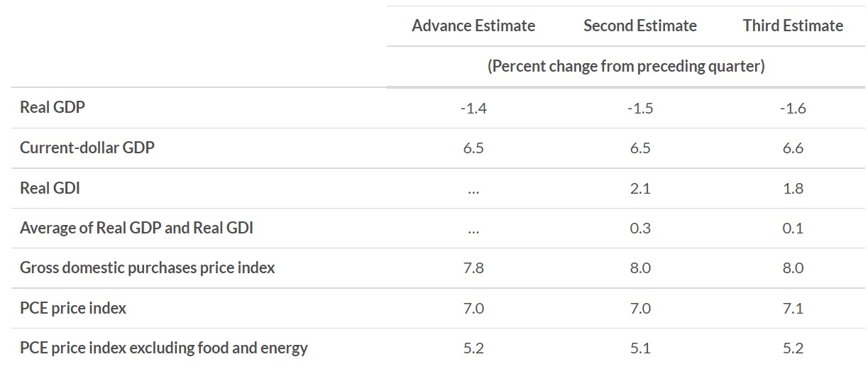Image resolution: width=868 pixels, height=369 pixels.
Task: Click the percent change from preceding quarter subheading
Action: [x=625, y=67]
